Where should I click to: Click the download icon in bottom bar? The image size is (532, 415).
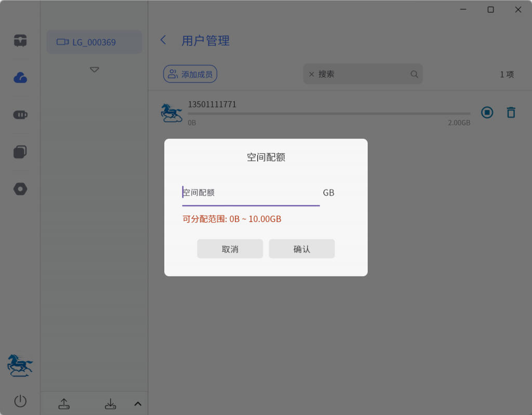[110, 404]
